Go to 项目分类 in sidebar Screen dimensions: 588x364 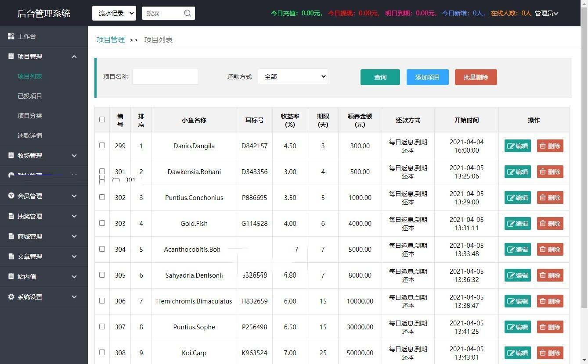tap(30, 116)
